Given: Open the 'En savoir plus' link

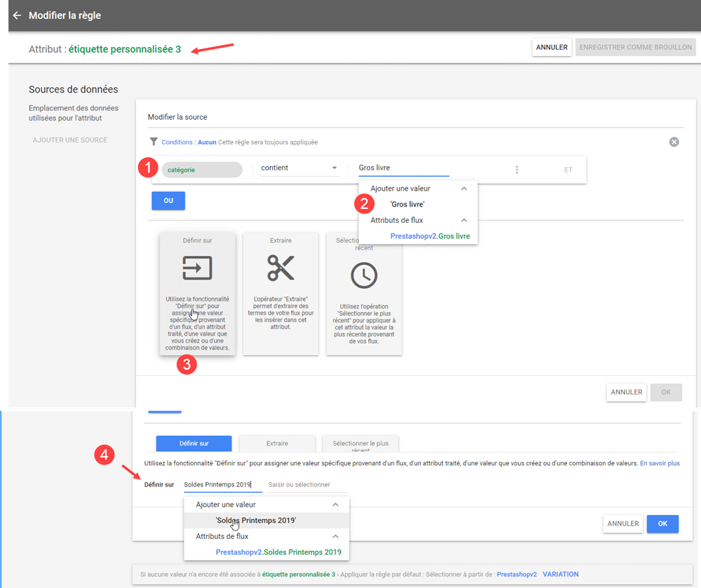Looking at the screenshot, I should 660,463.
